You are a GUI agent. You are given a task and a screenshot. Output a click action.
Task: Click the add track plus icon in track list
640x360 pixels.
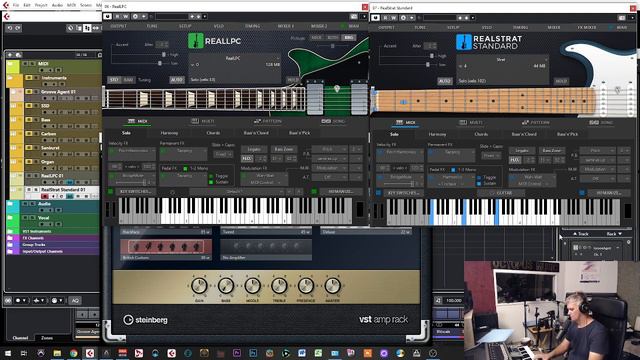pos(10,55)
